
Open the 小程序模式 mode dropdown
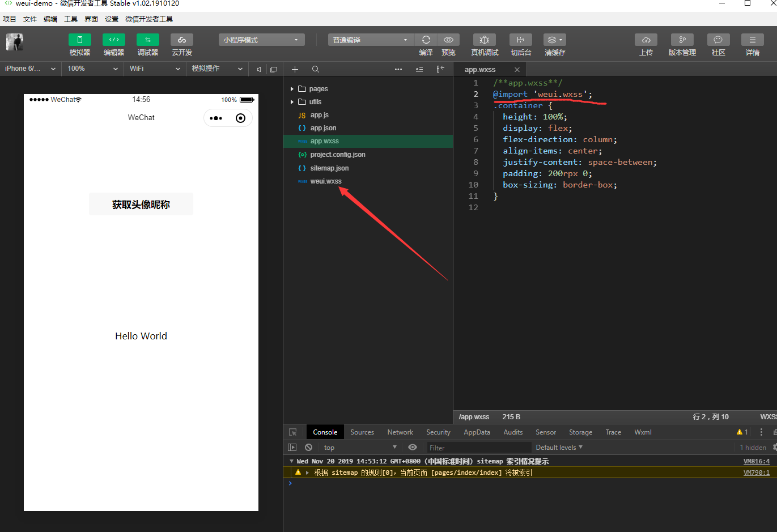(x=261, y=40)
